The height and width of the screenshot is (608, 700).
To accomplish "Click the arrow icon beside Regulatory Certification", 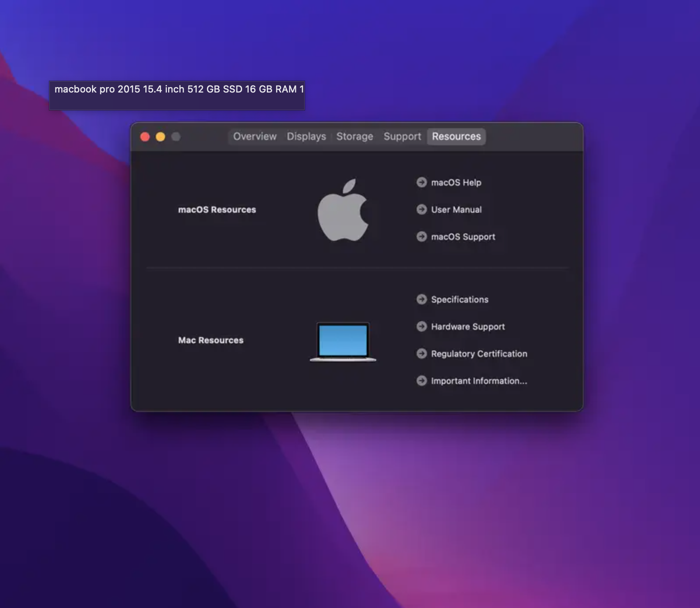I will tap(422, 354).
